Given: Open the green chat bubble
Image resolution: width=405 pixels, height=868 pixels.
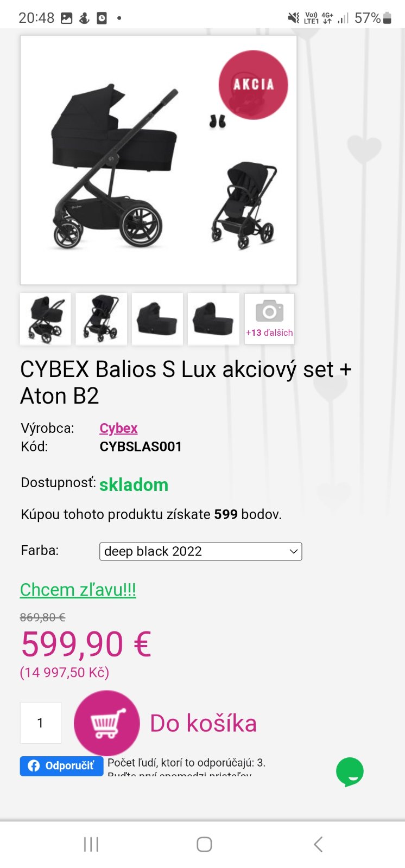Looking at the screenshot, I should (x=350, y=771).
